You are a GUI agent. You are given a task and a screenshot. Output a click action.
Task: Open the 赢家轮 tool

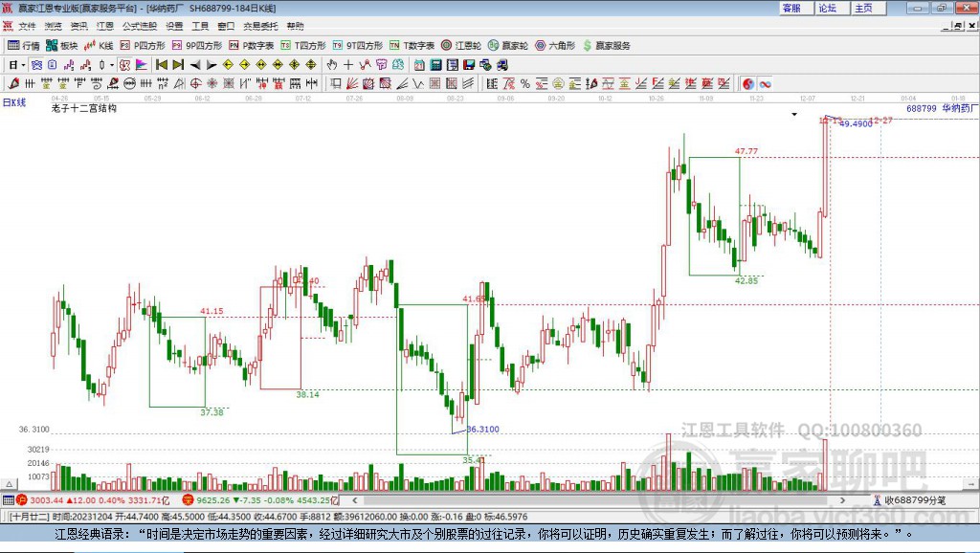pyautogui.click(x=508, y=46)
